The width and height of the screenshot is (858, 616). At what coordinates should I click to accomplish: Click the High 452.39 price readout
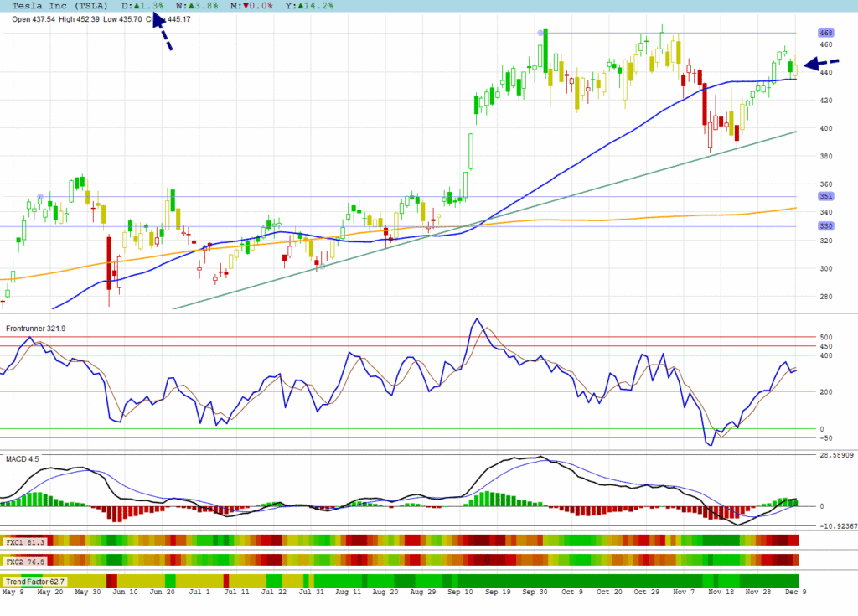tap(83, 19)
